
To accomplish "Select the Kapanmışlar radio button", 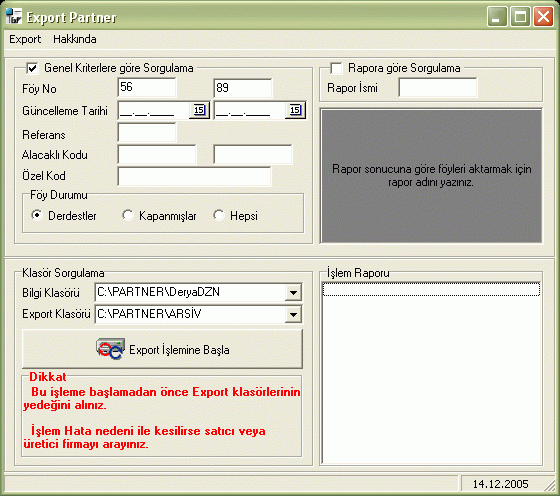I will point(128,215).
